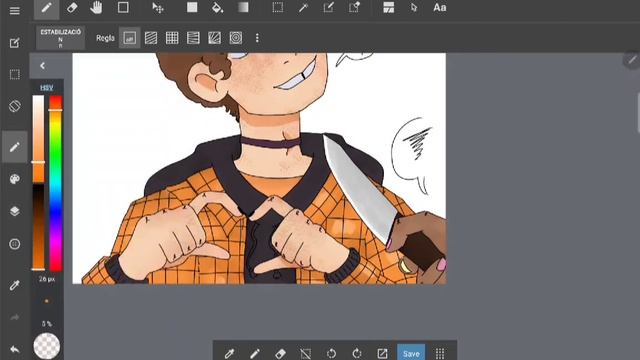
Task: Click the counterclockwise rotate arrow in bottom bar
Action: [x=331, y=353]
